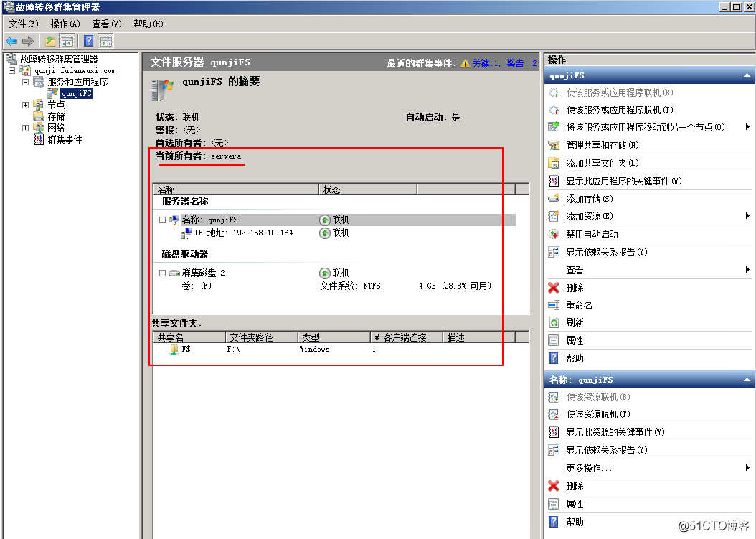Image resolution: width=756 pixels, height=539 pixels.
Task: Open the 操作(A) menu
Action: (65, 24)
